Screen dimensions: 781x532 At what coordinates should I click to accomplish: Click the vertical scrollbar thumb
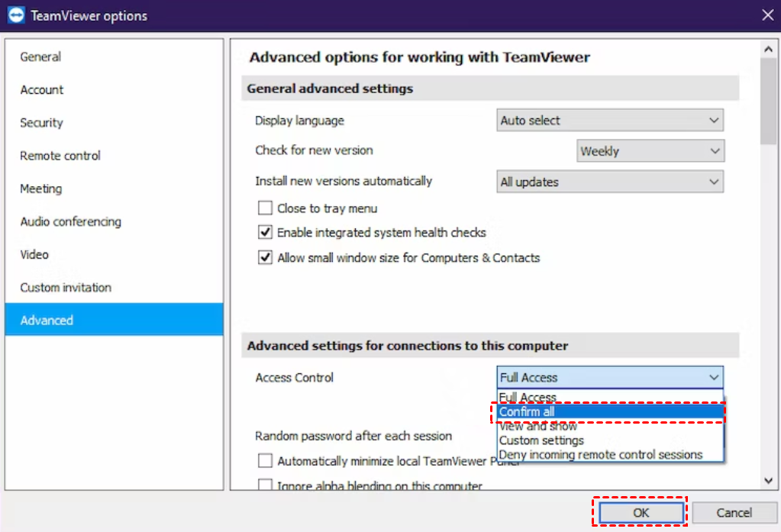tap(768, 101)
